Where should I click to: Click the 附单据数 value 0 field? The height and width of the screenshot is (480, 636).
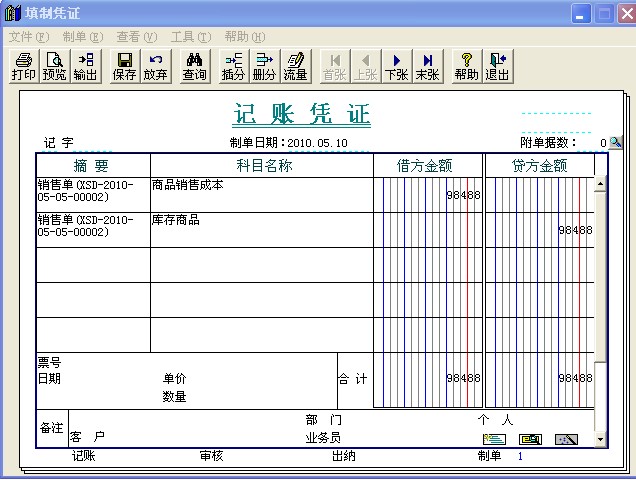[x=592, y=143]
